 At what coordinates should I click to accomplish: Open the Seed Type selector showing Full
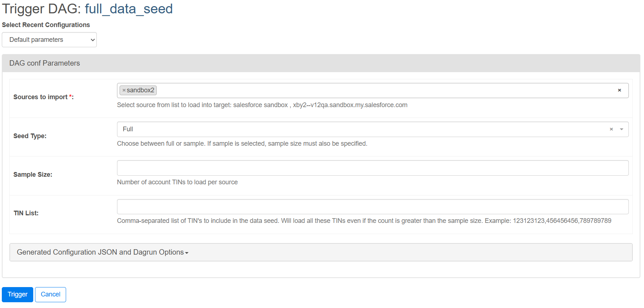click(325, 129)
